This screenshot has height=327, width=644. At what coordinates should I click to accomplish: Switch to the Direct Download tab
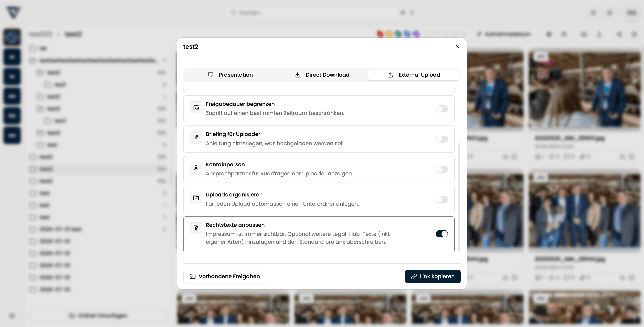[322, 75]
